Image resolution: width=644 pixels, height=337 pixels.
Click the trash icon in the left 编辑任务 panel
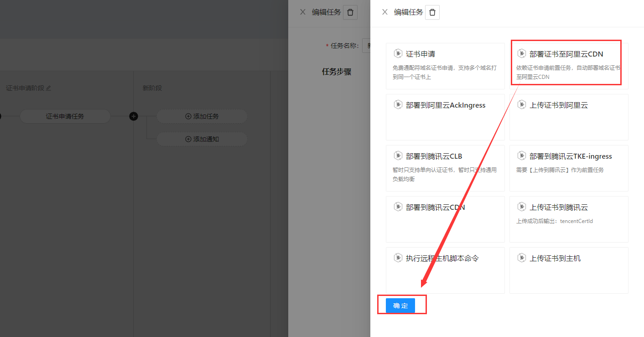click(350, 12)
